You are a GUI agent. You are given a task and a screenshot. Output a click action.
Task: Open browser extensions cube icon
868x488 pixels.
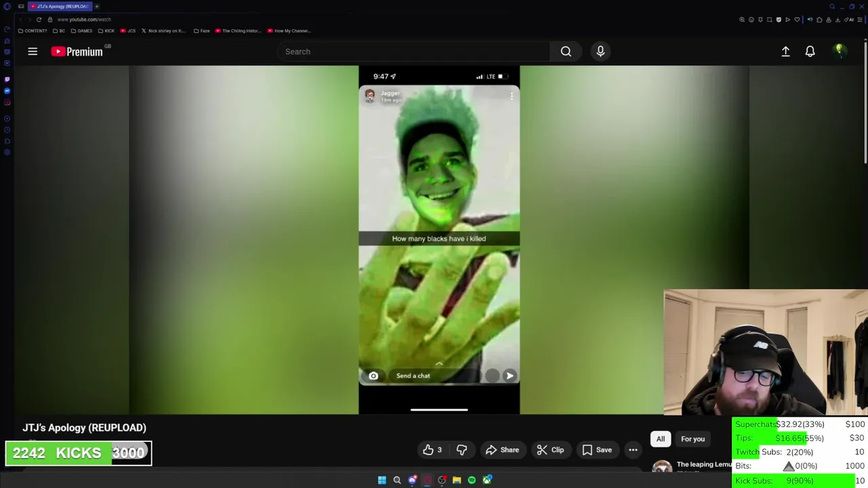coord(819,20)
